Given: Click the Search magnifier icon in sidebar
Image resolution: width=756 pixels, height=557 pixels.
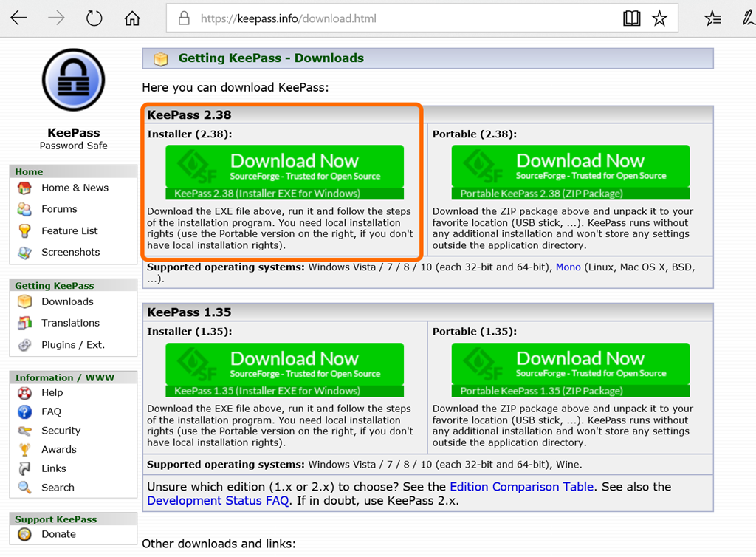Looking at the screenshot, I should point(25,488).
